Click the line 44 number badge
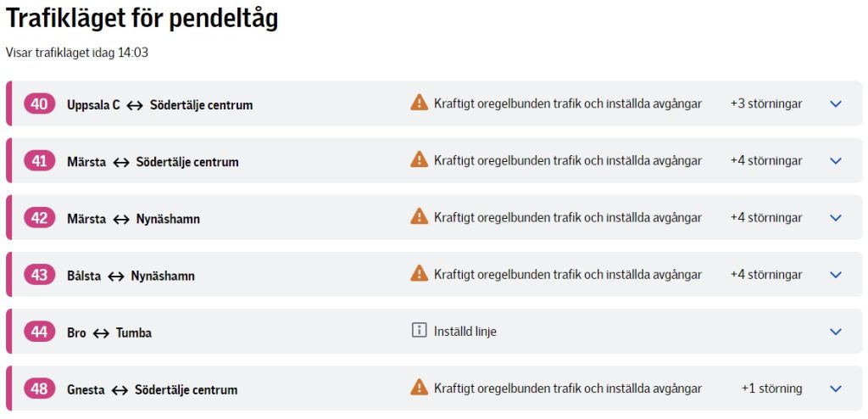The width and height of the screenshot is (868, 419). pyautogui.click(x=39, y=332)
